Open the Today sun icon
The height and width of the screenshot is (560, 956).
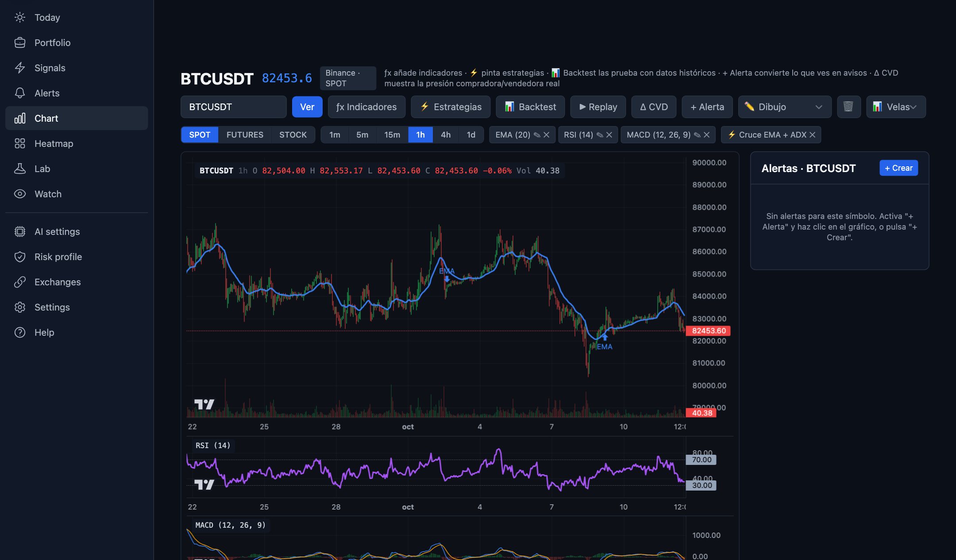click(20, 17)
